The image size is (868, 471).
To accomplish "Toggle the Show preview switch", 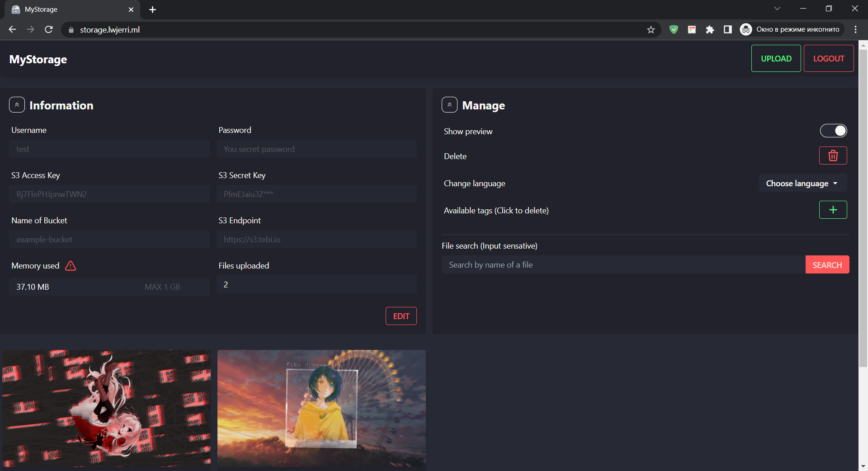I will pyautogui.click(x=833, y=131).
